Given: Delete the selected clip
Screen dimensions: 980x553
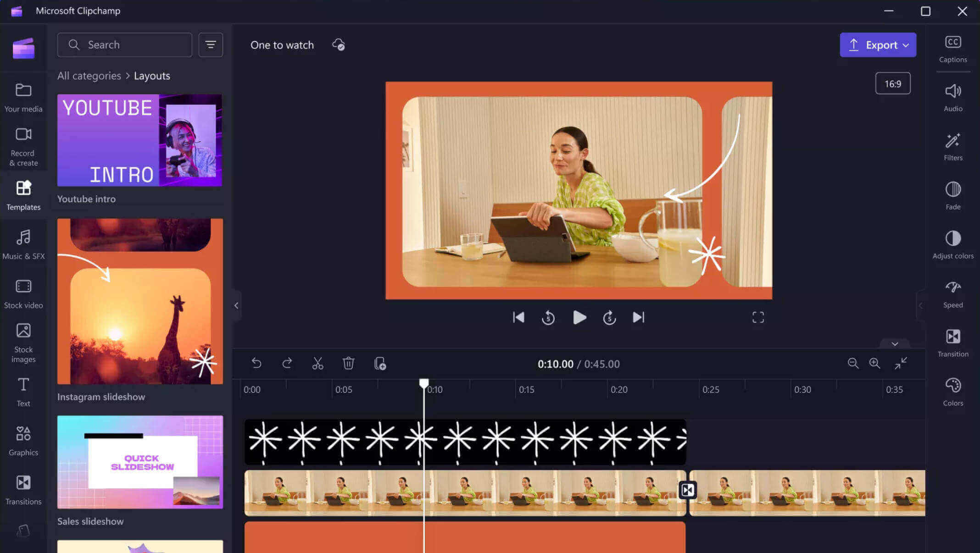Looking at the screenshot, I should tap(349, 363).
